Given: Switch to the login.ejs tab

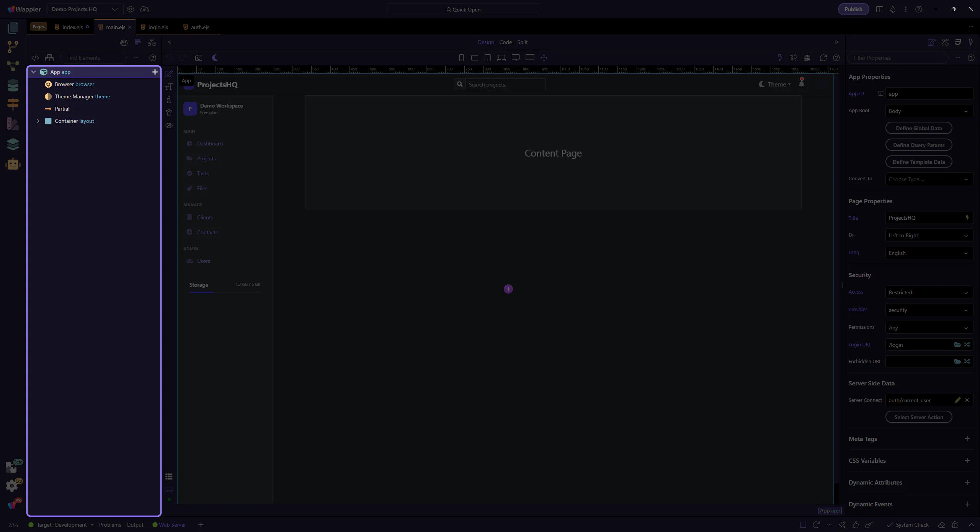Looking at the screenshot, I should [158, 27].
